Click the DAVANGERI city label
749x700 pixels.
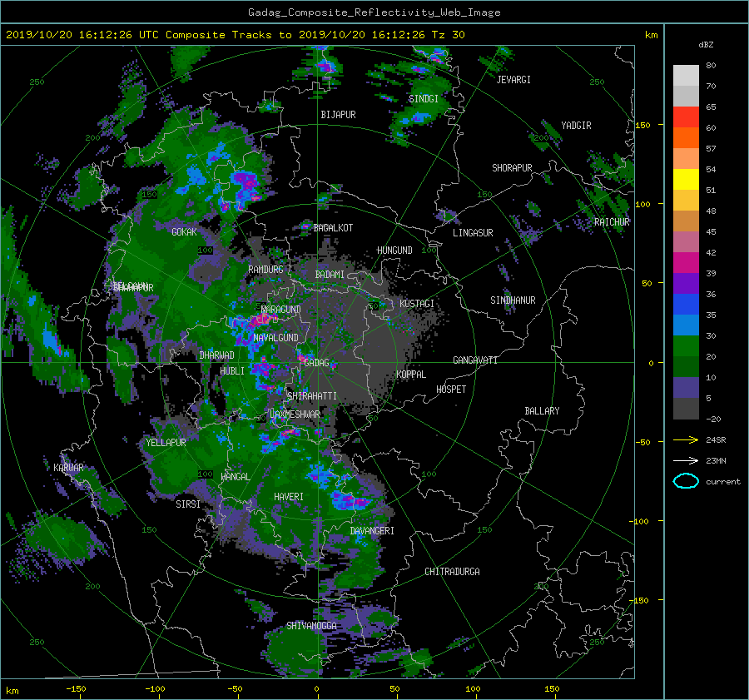click(372, 531)
